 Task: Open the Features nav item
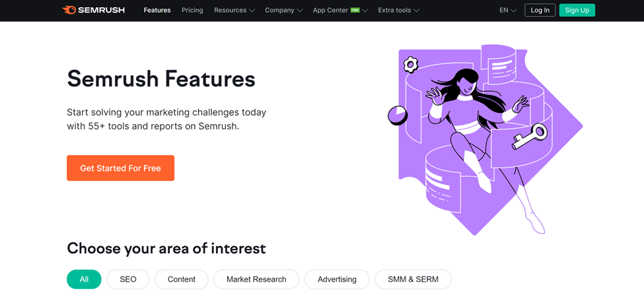pos(157,11)
